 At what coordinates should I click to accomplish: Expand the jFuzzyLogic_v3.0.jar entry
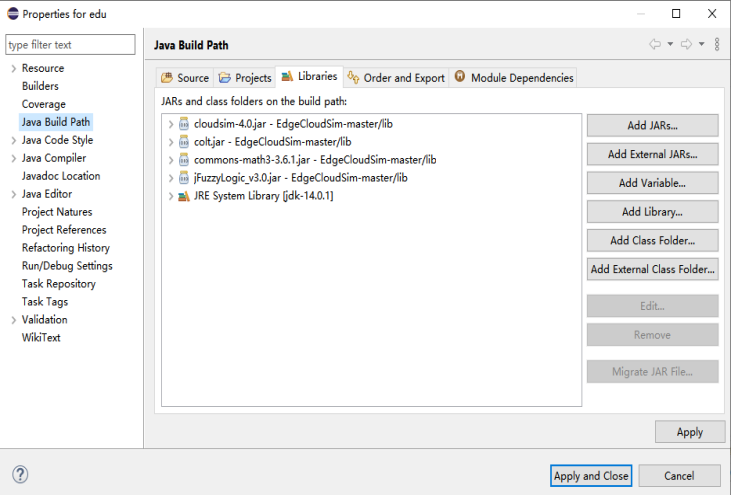pos(171,178)
